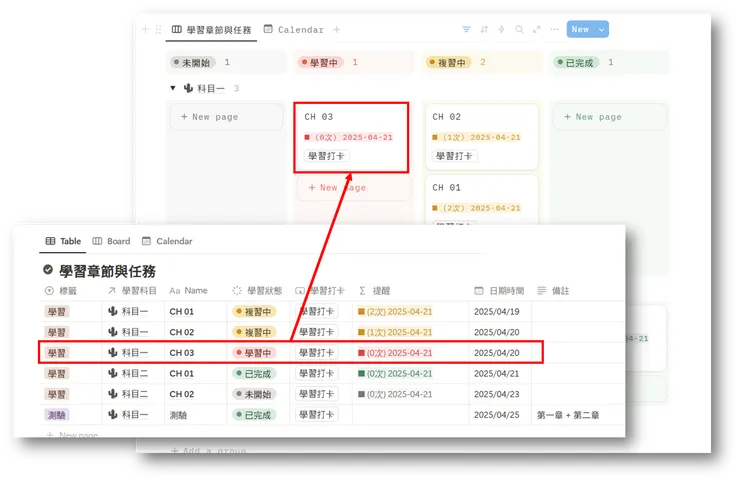
Task: Click 學習打卡 button in 測驗 row
Action: (x=316, y=415)
